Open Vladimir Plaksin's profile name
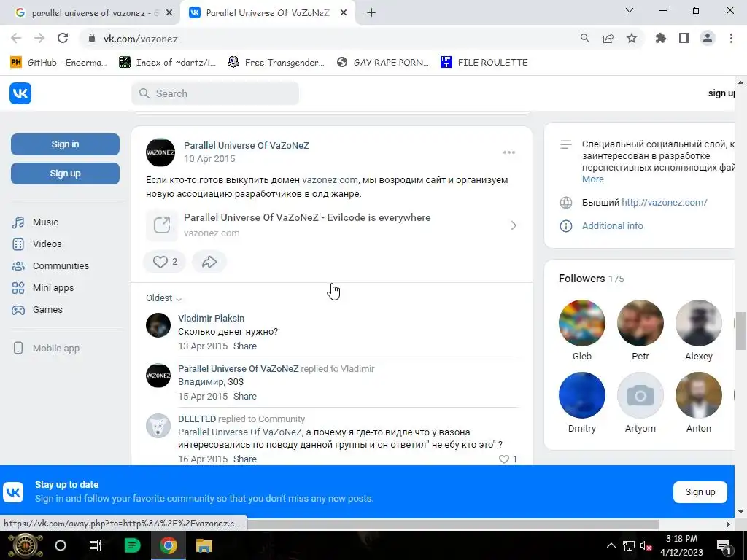Screen dimensions: 747x560 coord(211,318)
